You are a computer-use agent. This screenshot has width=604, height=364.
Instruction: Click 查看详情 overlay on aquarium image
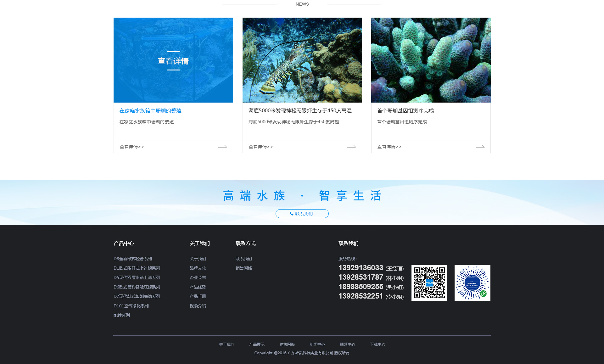[173, 61]
